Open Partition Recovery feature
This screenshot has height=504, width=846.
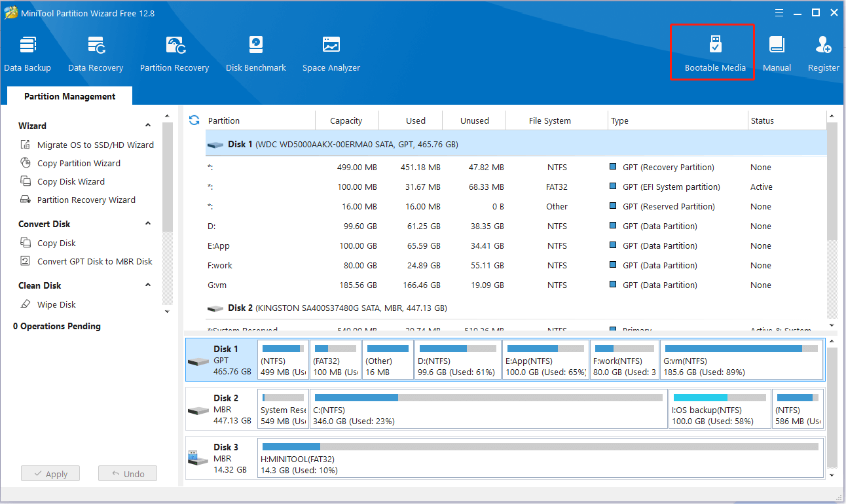[174, 54]
